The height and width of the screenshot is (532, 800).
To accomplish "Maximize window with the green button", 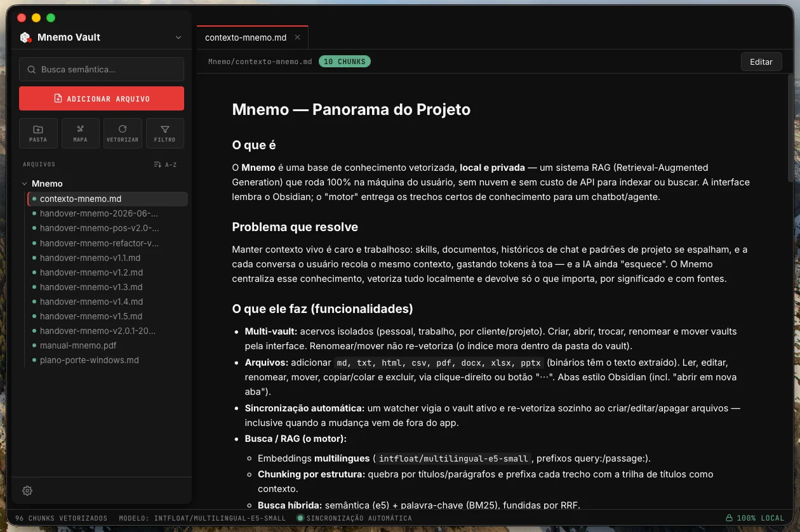I will tap(51, 18).
